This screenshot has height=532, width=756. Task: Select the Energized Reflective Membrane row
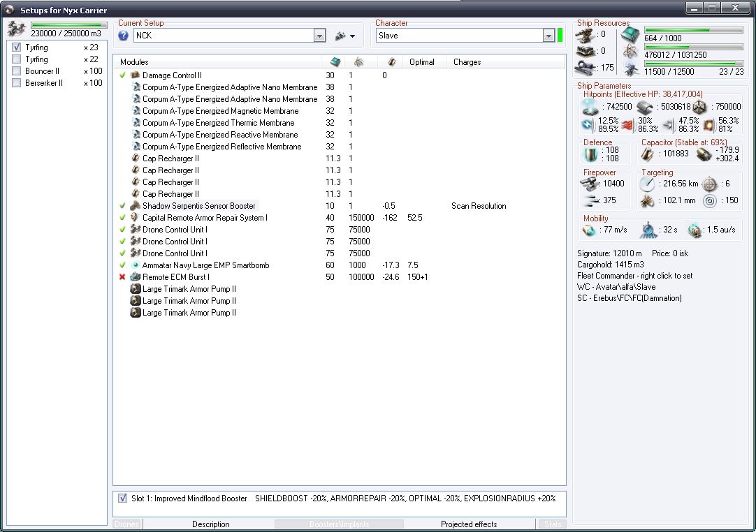(340, 147)
